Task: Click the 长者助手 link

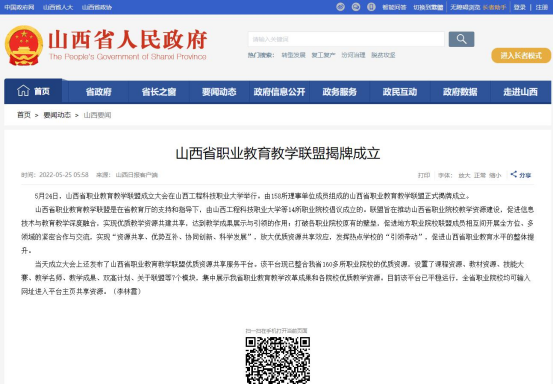Action: point(494,7)
